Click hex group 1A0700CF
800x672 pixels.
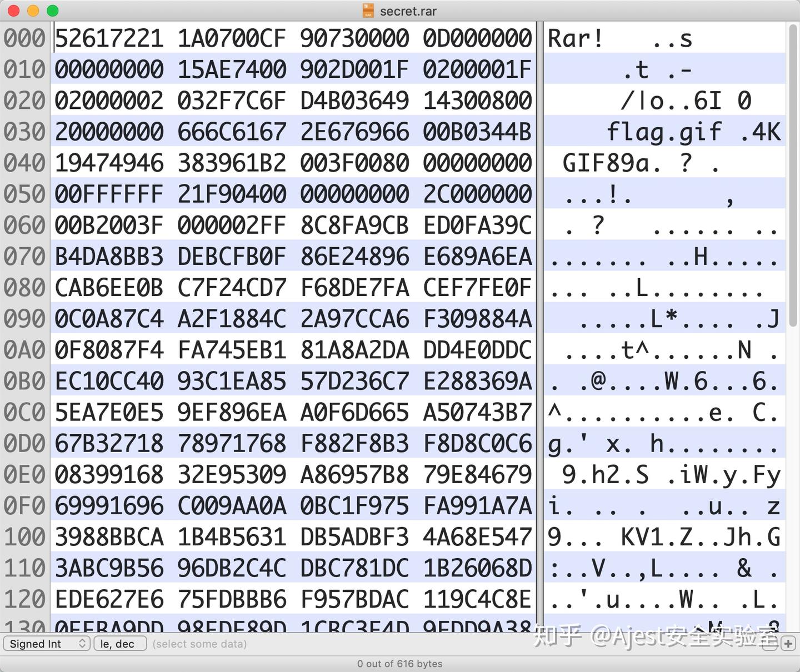pyautogui.click(x=232, y=38)
